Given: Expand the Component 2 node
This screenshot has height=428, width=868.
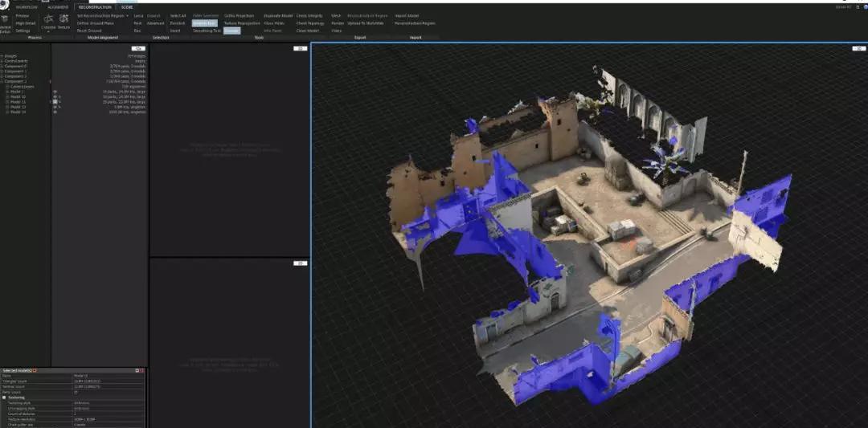Looking at the screenshot, I should click(x=2, y=75).
